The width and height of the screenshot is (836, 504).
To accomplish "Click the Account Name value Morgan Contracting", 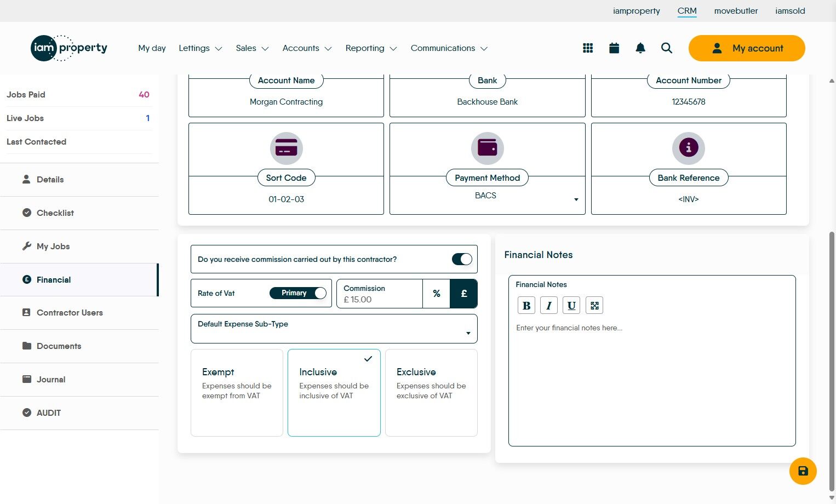I will (286, 102).
